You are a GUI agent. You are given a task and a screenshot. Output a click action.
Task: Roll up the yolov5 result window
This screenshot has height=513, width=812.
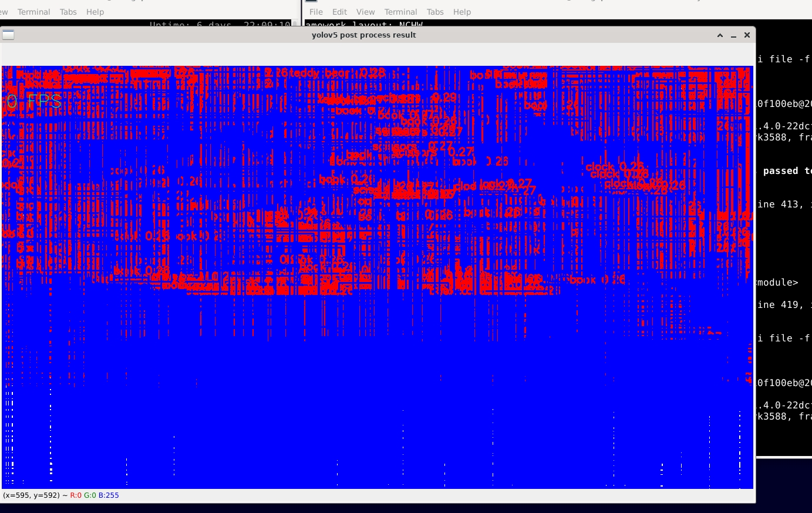pos(720,35)
